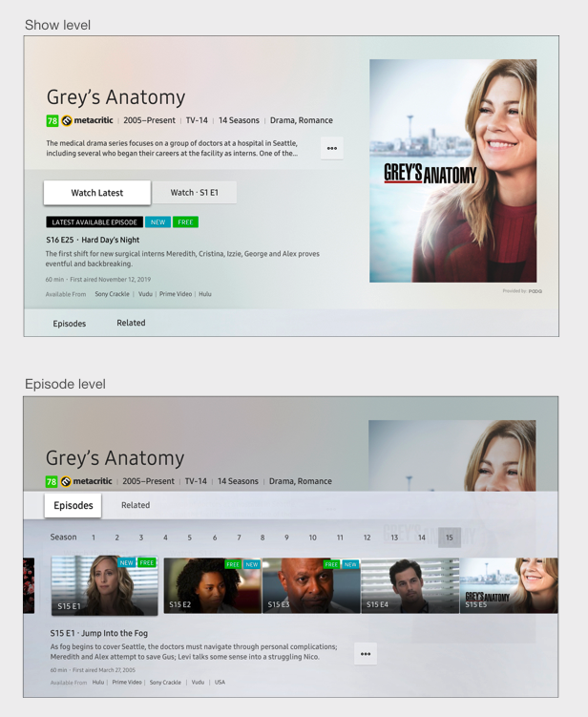Open the S15 E1 episode thumbnail
588x717 pixels.
tap(105, 585)
